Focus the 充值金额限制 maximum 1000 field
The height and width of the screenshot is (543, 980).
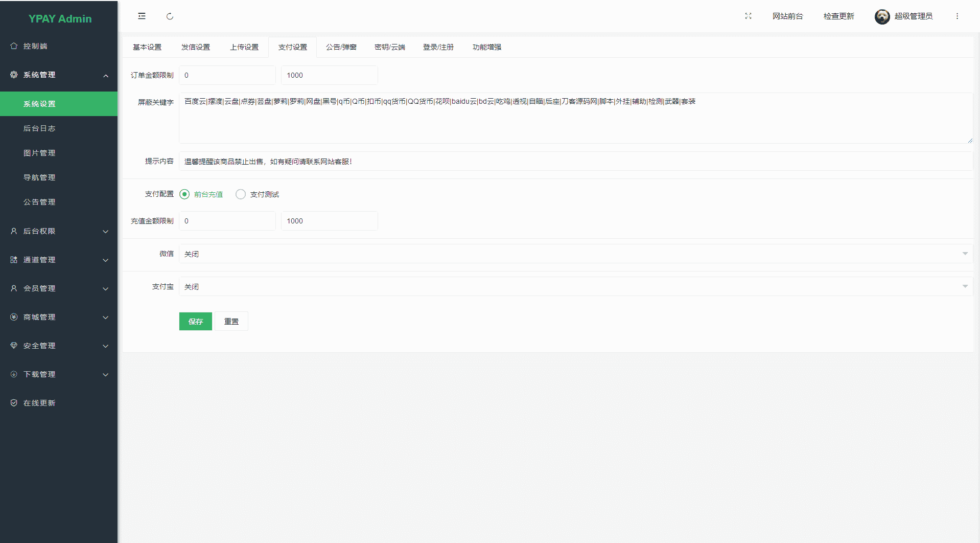click(330, 221)
